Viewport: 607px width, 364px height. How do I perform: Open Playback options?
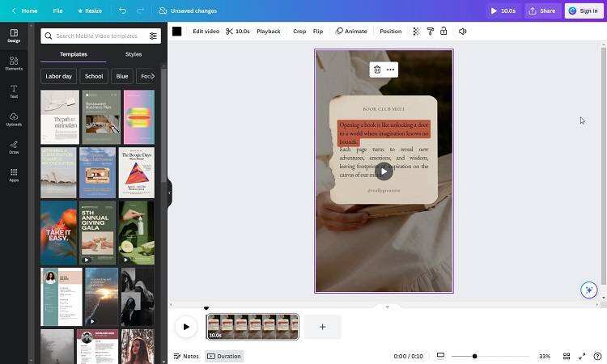(x=268, y=32)
